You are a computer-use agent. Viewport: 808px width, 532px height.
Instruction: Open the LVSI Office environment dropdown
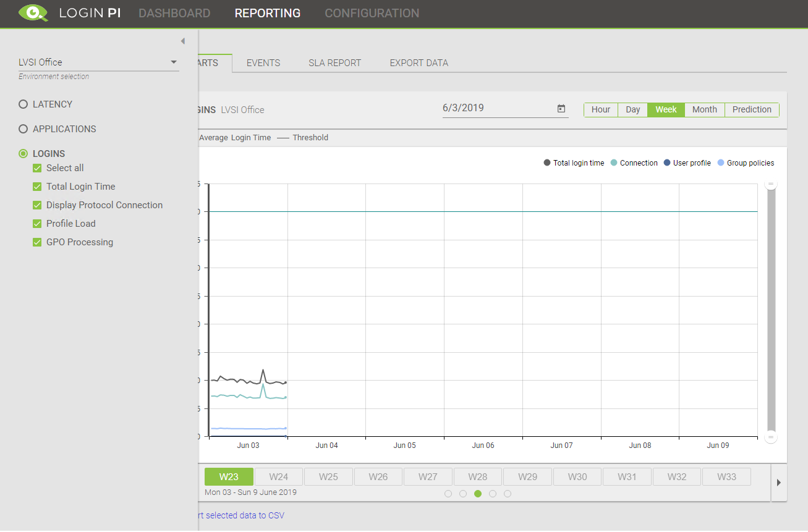pos(99,62)
